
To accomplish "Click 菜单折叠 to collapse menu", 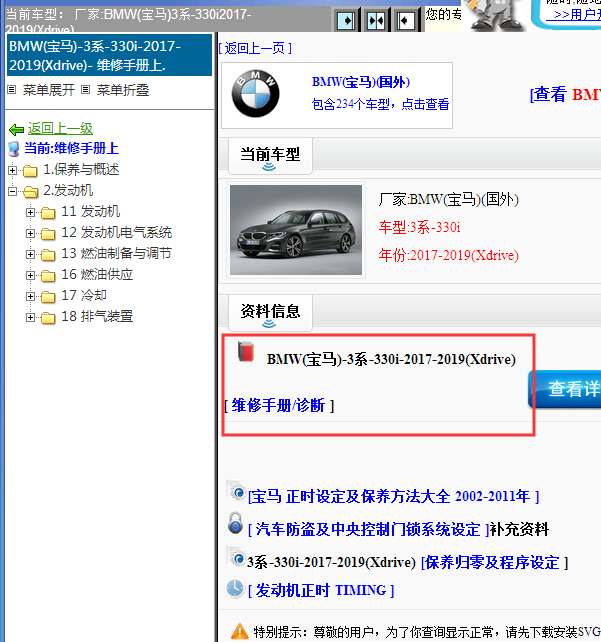I will pyautogui.click(x=123, y=90).
